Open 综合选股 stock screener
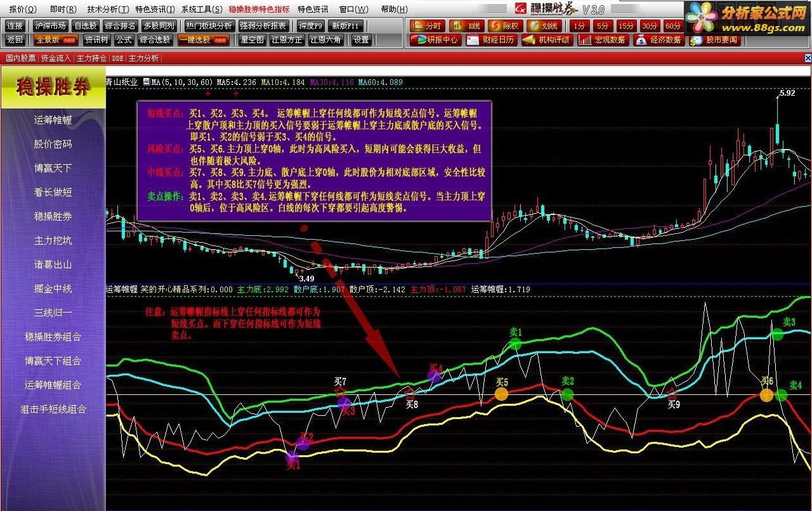 (x=155, y=40)
